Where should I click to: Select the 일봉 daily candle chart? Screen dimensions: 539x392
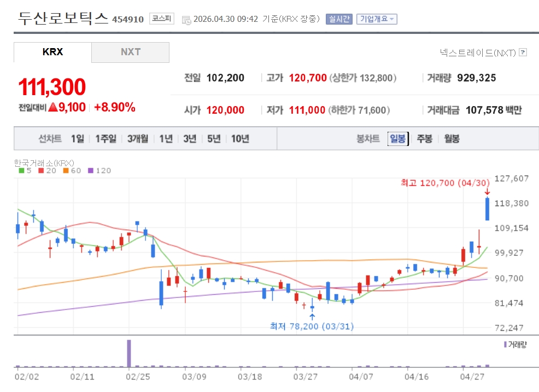(x=397, y=139)
